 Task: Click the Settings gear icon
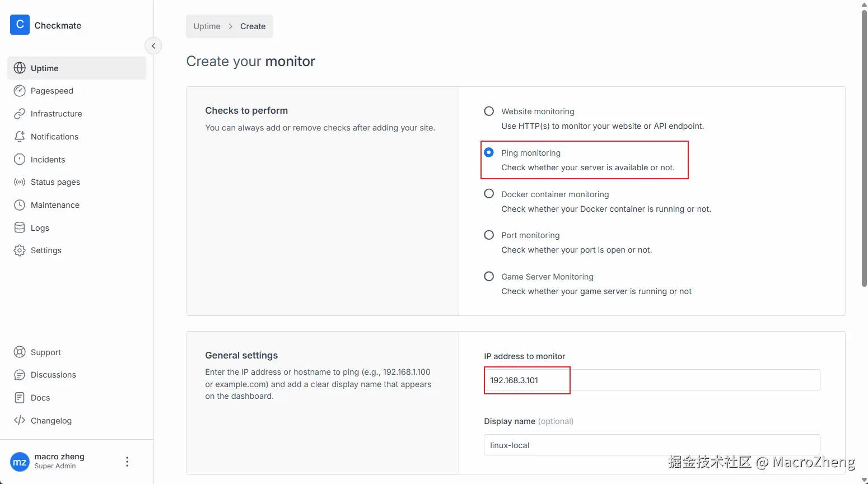(x=20, y=250)
